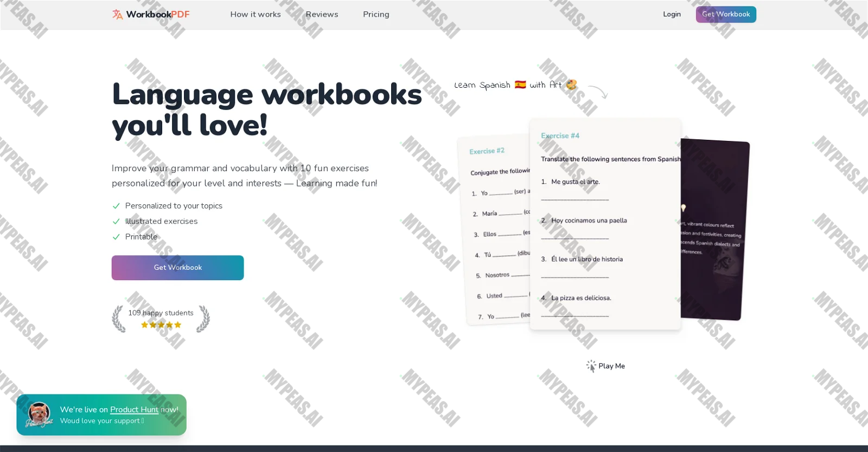This screenshot has height=452, width=868.
Task: Click the 109 happy students text
Action: [x=161, y=313]
